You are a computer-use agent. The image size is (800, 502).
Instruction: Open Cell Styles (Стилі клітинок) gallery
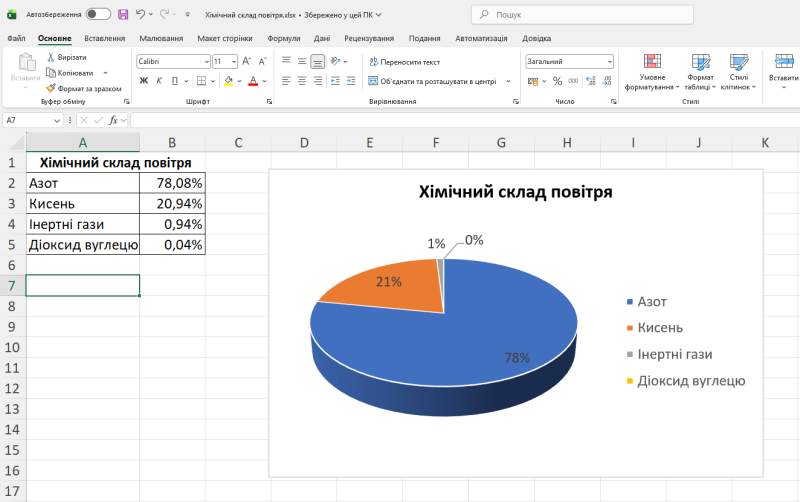739,72
